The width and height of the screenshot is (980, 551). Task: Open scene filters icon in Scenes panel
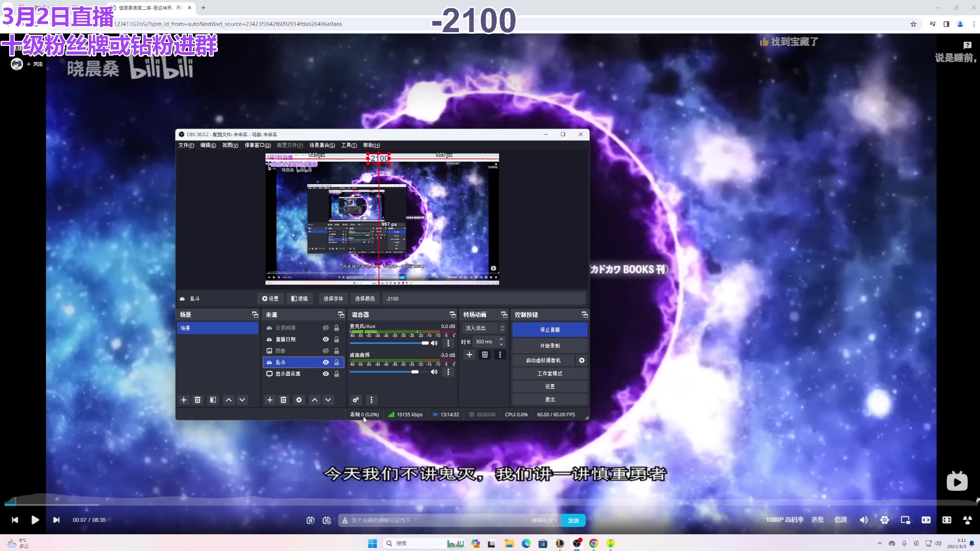click(213, 400)
